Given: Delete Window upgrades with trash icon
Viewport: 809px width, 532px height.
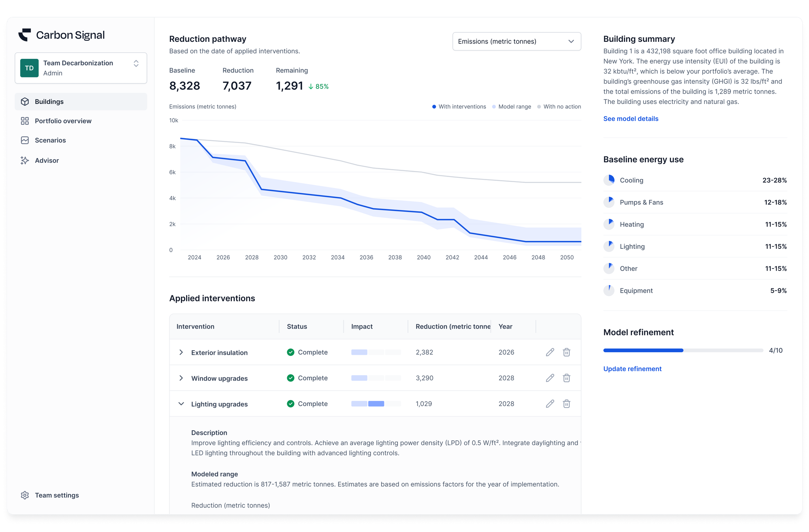Looking at the screenshot, I should 566,378.
